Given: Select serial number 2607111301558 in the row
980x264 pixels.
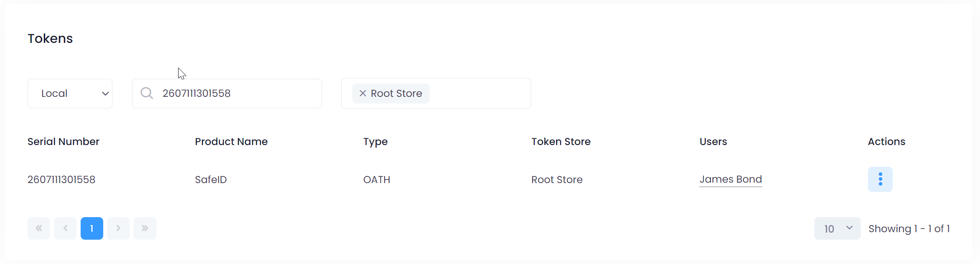Looking at the screenshot, I should coord(62,180).
